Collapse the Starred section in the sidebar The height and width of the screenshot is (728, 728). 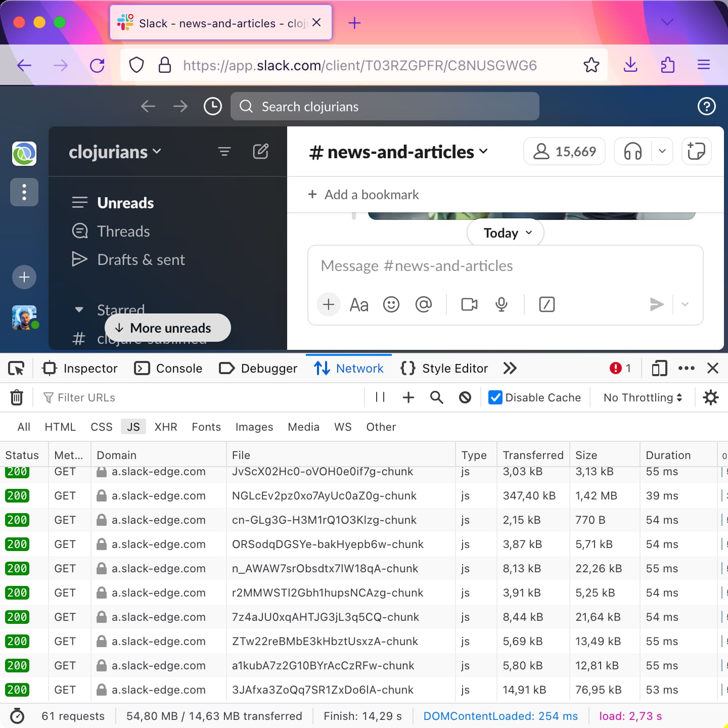[79, 309]
